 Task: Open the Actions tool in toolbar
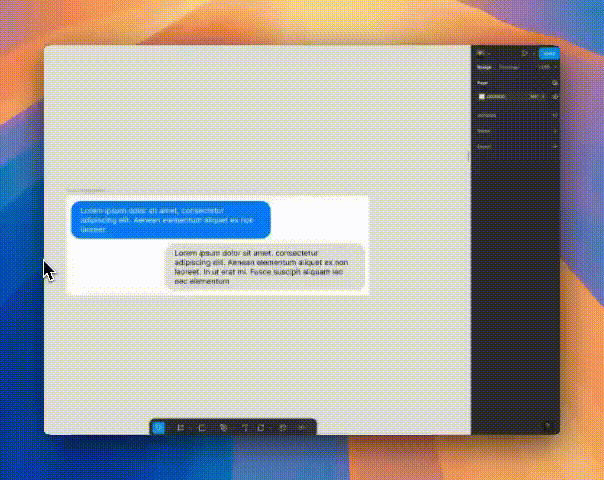click(282, 428)
